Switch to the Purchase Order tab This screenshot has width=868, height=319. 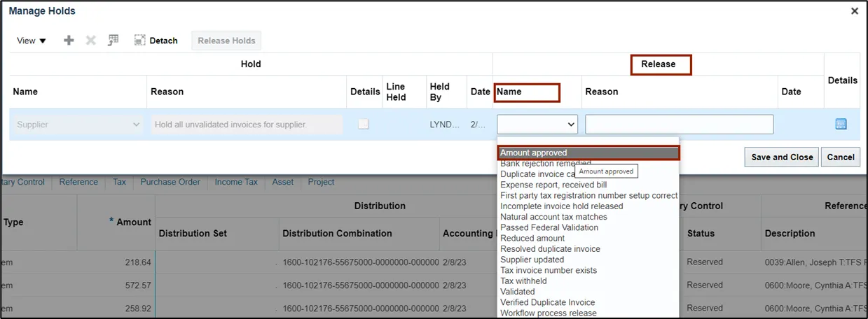pyautogui.click(x=170, y=182)
